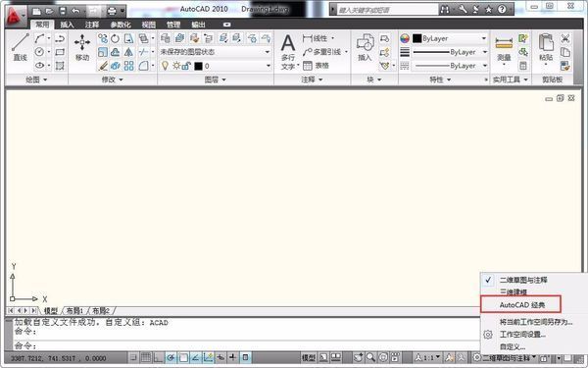588x368 pixels.
Task: Click the Favorites star icon in title bar
Action: pyautogui.click(x=489, y=10)
